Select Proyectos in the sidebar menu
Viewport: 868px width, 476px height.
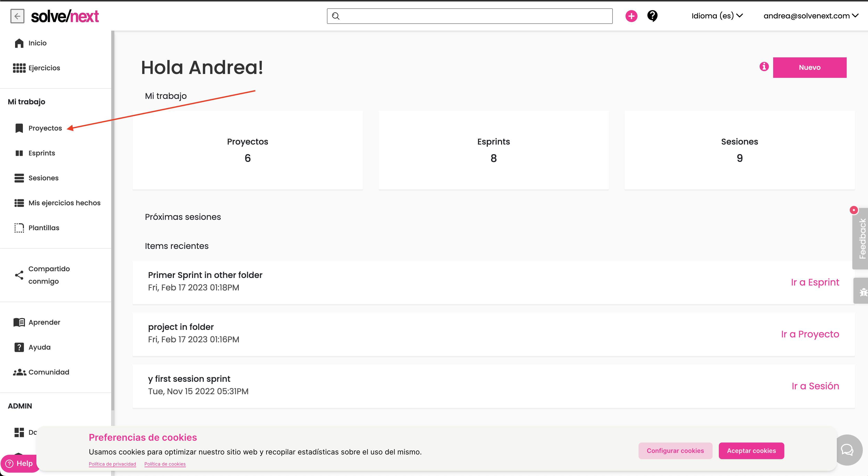(x=45, y=128)
